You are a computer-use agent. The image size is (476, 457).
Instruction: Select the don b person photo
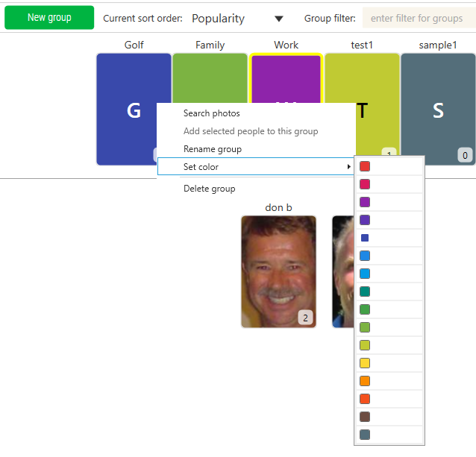click(278, 271)
